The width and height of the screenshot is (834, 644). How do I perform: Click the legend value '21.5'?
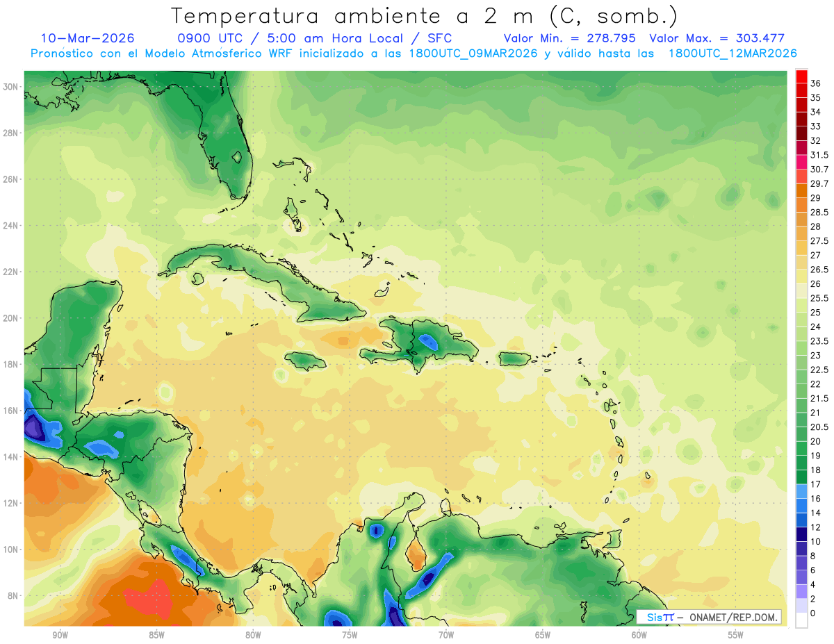pyautogui.click(x=819, y=399)
